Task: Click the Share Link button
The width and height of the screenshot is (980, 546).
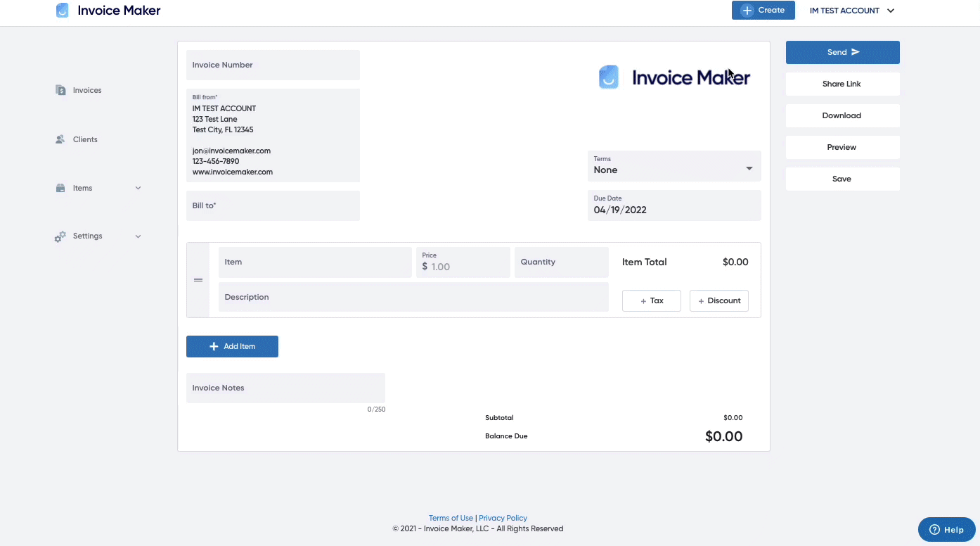Action: 842,84
